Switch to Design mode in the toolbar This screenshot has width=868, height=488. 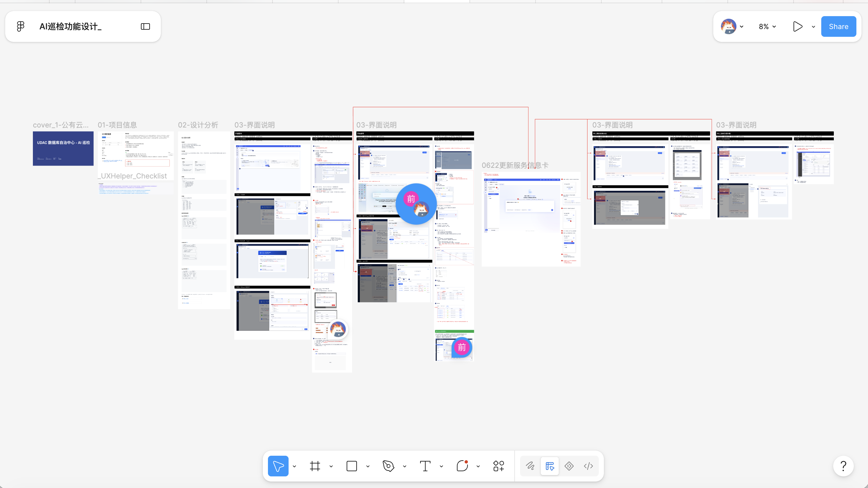pos(549,466)
